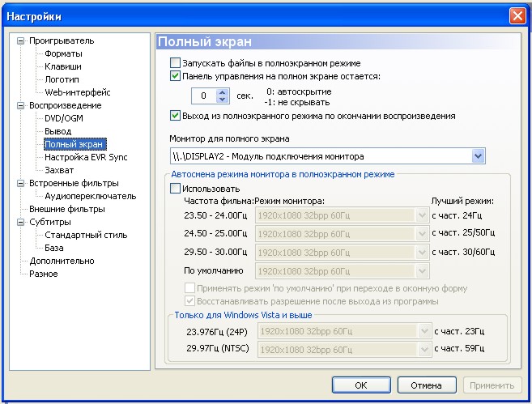
Task: Open the Логотип settings page
Action: pyautogui.click(x=62, y=79)
